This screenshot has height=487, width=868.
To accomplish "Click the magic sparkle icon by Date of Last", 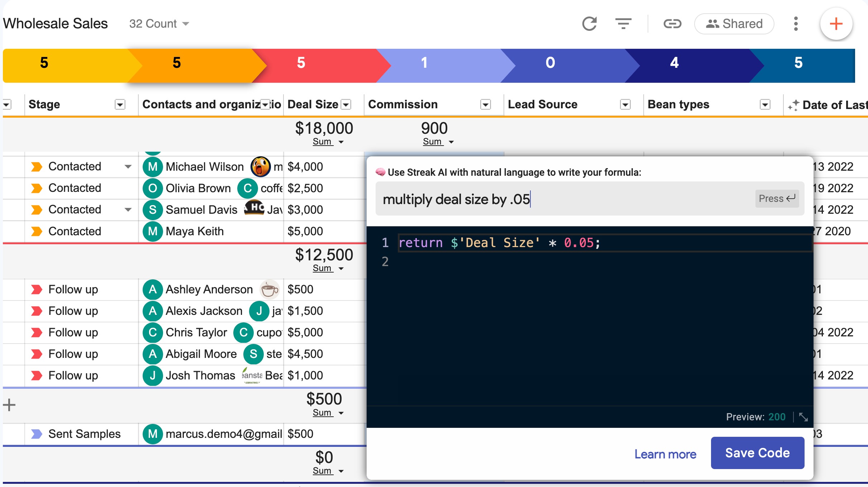I will [793, 105].
